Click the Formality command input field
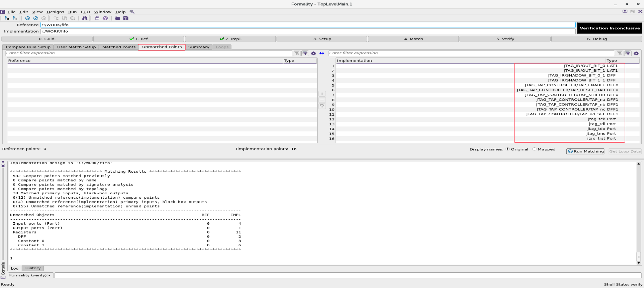The width and height of the screenshot is (644, 288). 348,275
